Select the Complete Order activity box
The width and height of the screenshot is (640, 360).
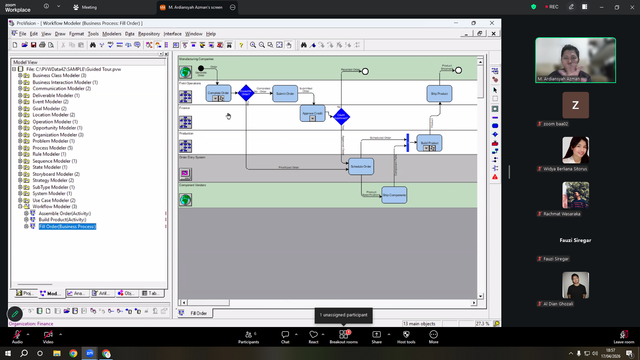click(x=218, y=93)
